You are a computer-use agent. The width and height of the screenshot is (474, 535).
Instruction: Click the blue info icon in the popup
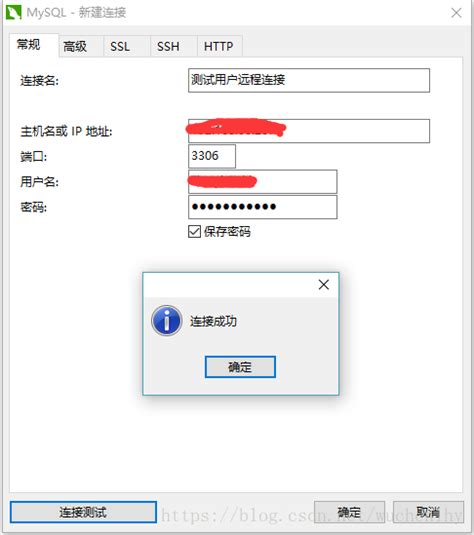[x=167, y=320]
